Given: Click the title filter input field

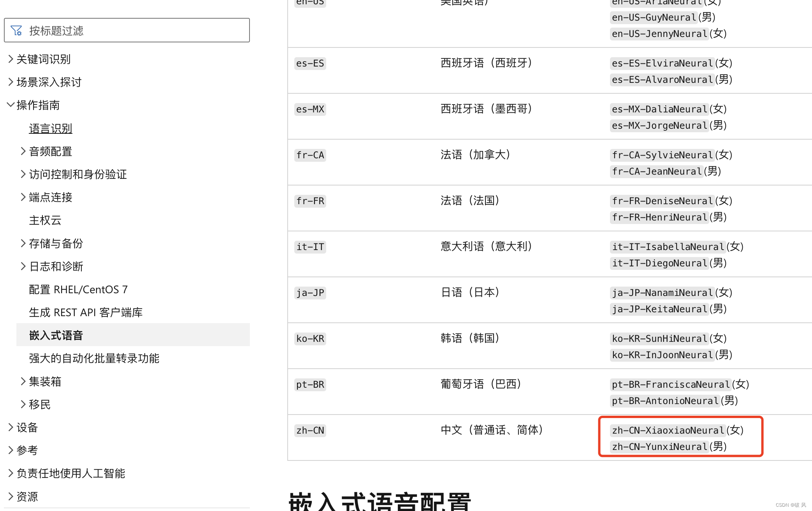Looking at the screenshot, I should point(127,30).
